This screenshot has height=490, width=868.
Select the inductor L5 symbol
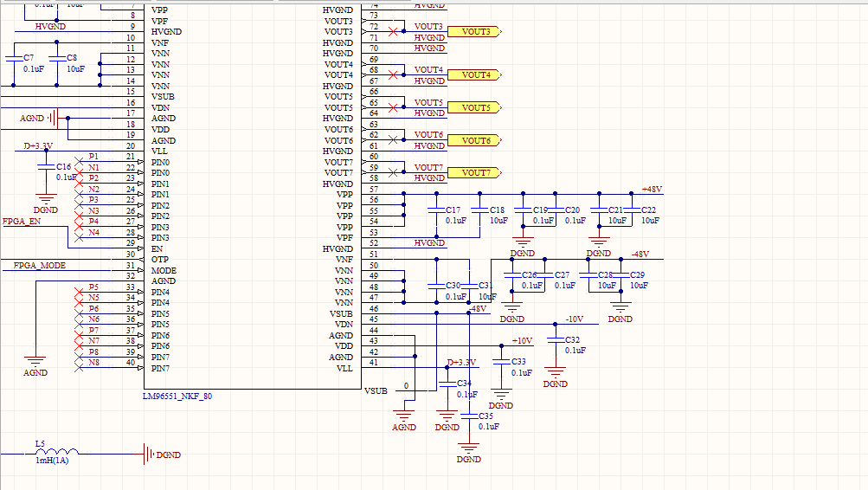pyautogui.click(x=55, y=453)
